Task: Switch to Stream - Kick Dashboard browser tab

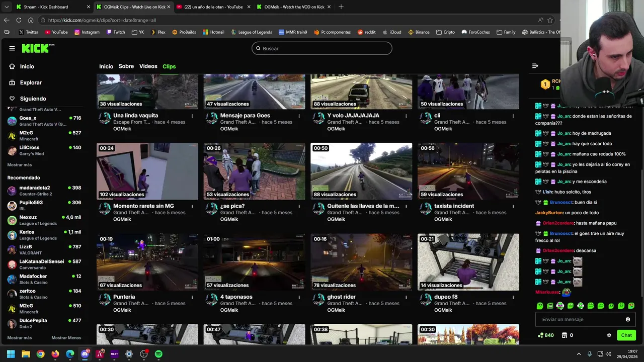Action: [x=52, y=7]
